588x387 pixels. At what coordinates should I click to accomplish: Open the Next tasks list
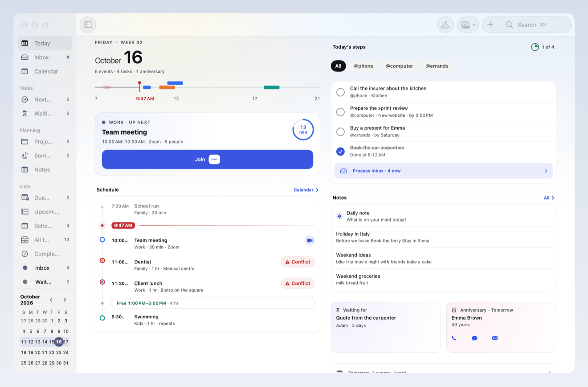[45, 99]
